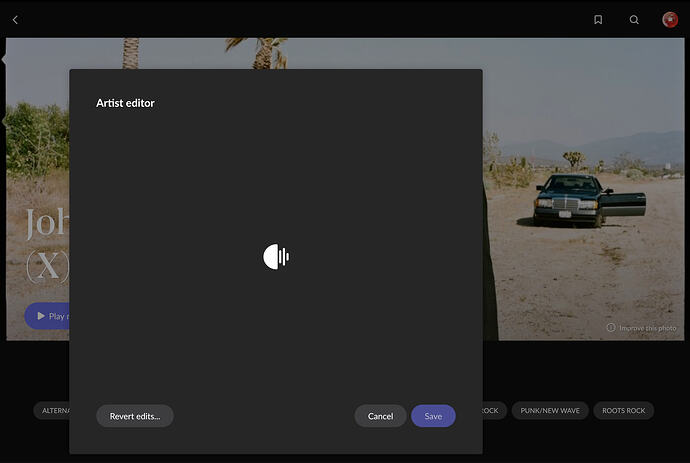The width and height of the screenshot is (690, 463).
Task: Select the PUNK/NEW WAVE genre tag
Action: tap(550, 411)
